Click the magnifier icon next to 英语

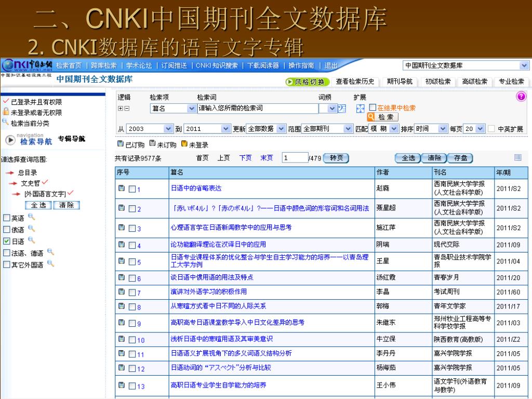pos(31,217)
